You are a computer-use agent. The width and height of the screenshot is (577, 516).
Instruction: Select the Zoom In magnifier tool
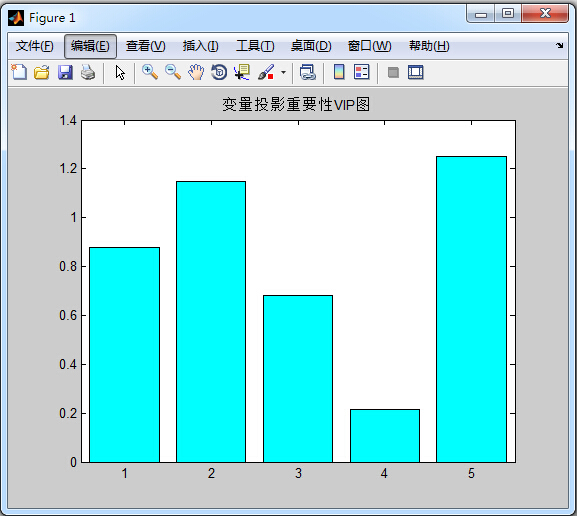[x=150, y=72]
